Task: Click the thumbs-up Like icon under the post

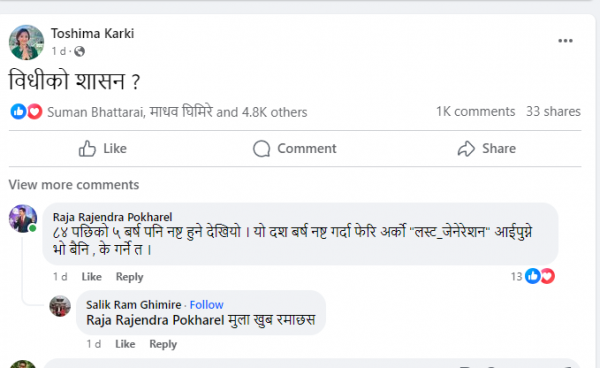Action: [x=87, y=148]
